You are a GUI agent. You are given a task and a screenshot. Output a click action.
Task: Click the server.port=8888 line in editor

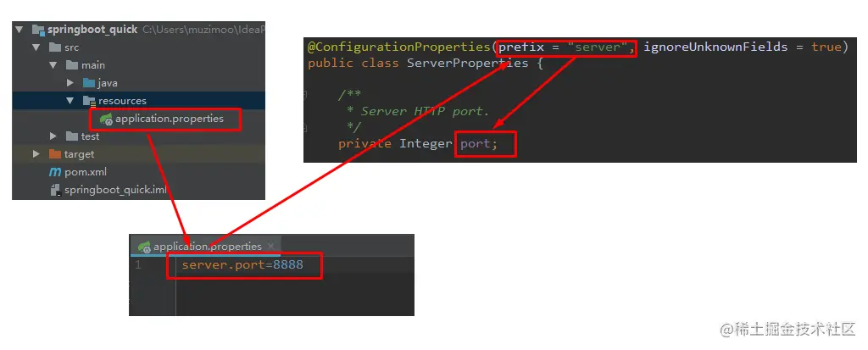tap(242, 264)
